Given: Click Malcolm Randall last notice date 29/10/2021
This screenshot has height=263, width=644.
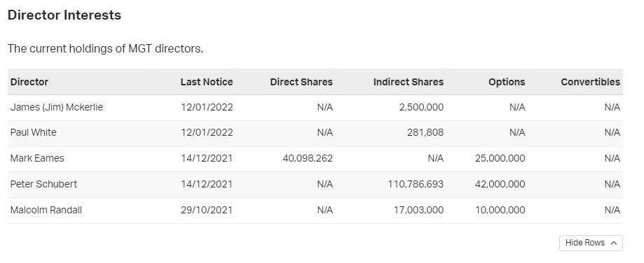Looking at the screenshot, I should pos(207,210).
